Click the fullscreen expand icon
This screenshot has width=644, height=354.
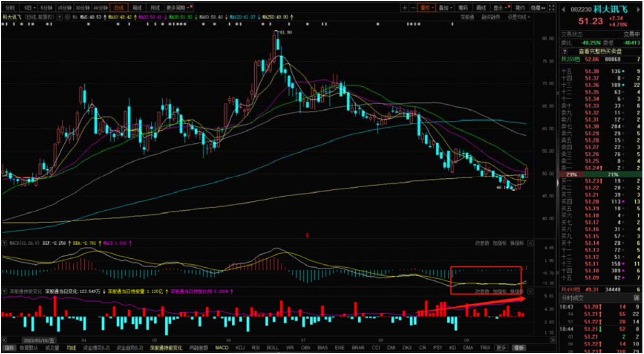(552, 8)
